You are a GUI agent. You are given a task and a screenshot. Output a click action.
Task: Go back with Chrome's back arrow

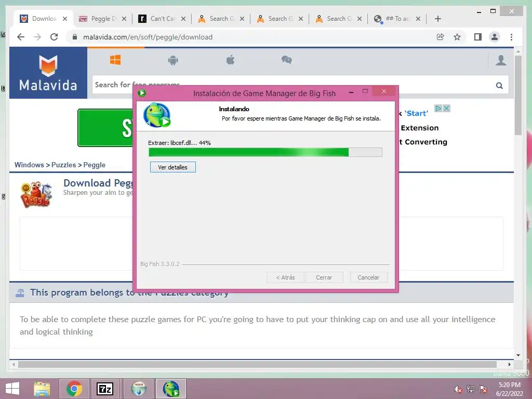pyautogui.click(x=21, y=37)
